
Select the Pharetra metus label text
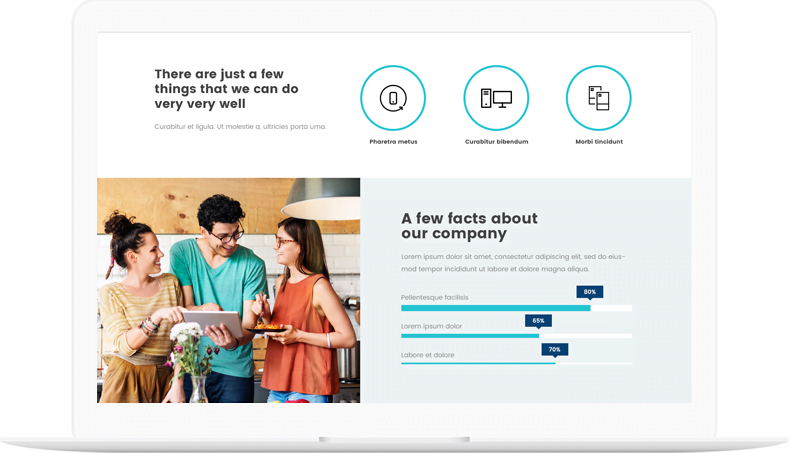click(393, 142)
